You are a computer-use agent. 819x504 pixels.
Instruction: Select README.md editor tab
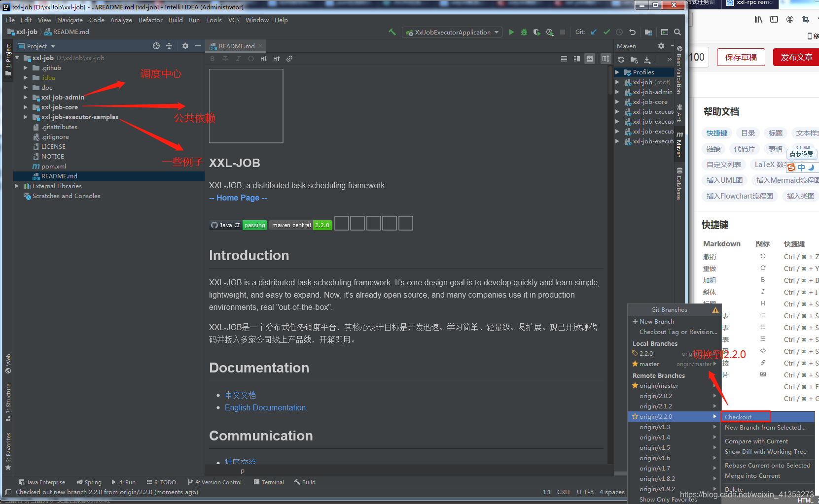237,46
